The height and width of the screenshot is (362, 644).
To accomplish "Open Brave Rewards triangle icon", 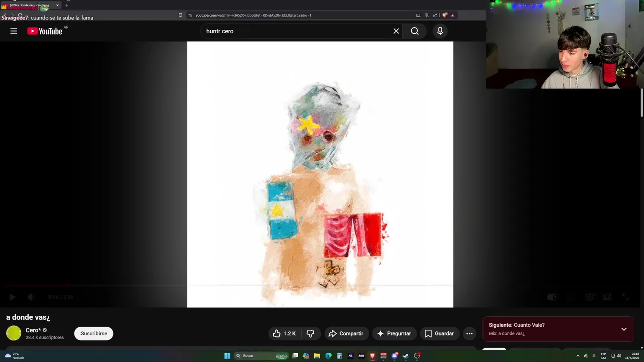I will [x=452, y=15].
